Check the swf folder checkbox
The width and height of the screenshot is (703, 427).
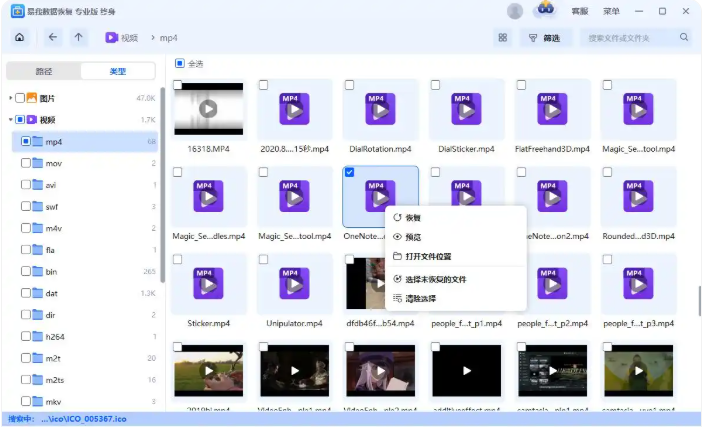(26, 206)
